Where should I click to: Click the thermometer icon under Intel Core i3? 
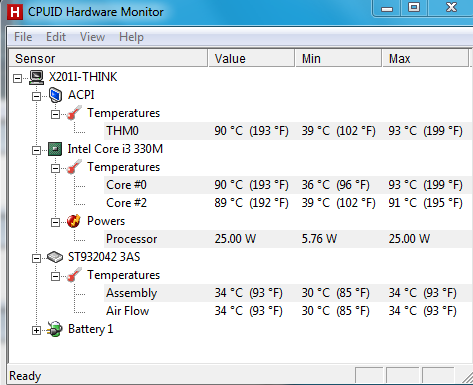click(74, 167)
